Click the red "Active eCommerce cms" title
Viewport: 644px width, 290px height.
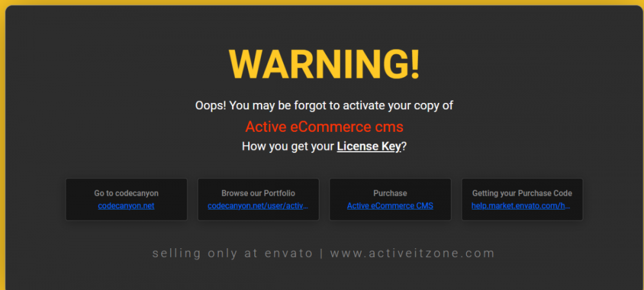(324, 127)
